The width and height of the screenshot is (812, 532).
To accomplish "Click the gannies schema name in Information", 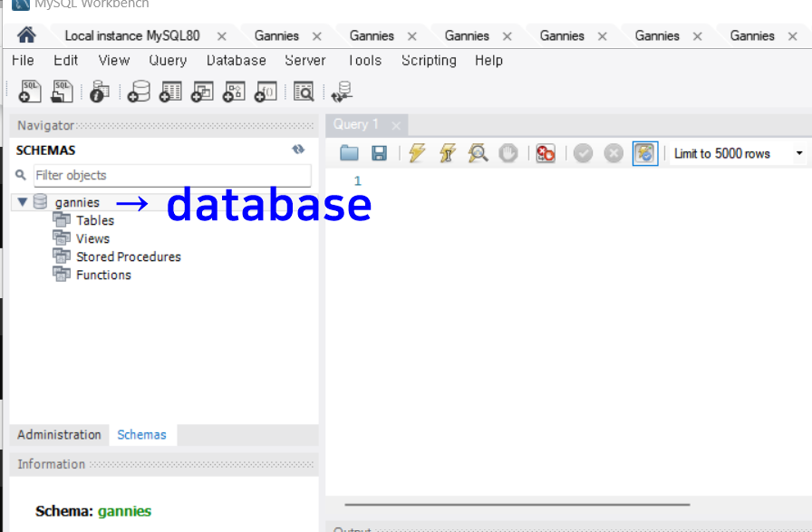I will pyautogui.click(x=124, y=511).
